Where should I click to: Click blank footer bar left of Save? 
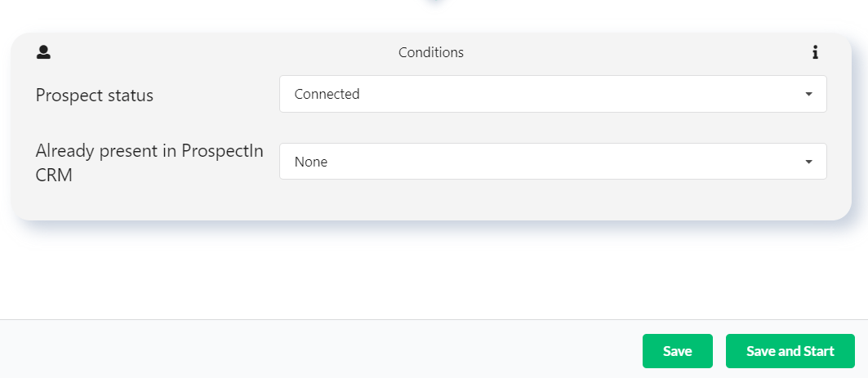(x=321, y=349)
